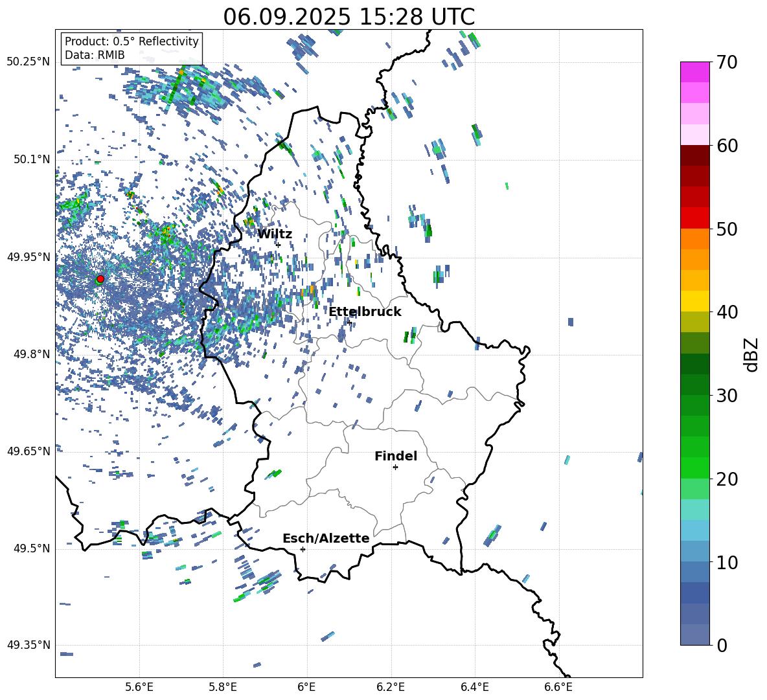Click the 50.1°N latitude label

tap(32, 159)
